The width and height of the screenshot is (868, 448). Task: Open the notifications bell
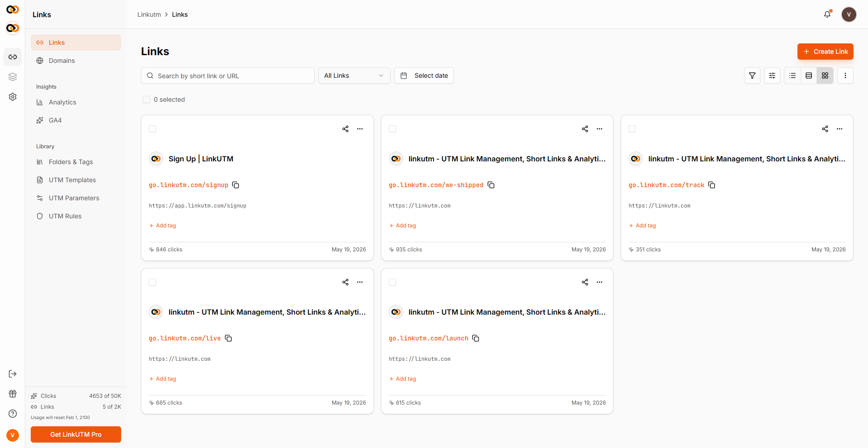[827, 14]
